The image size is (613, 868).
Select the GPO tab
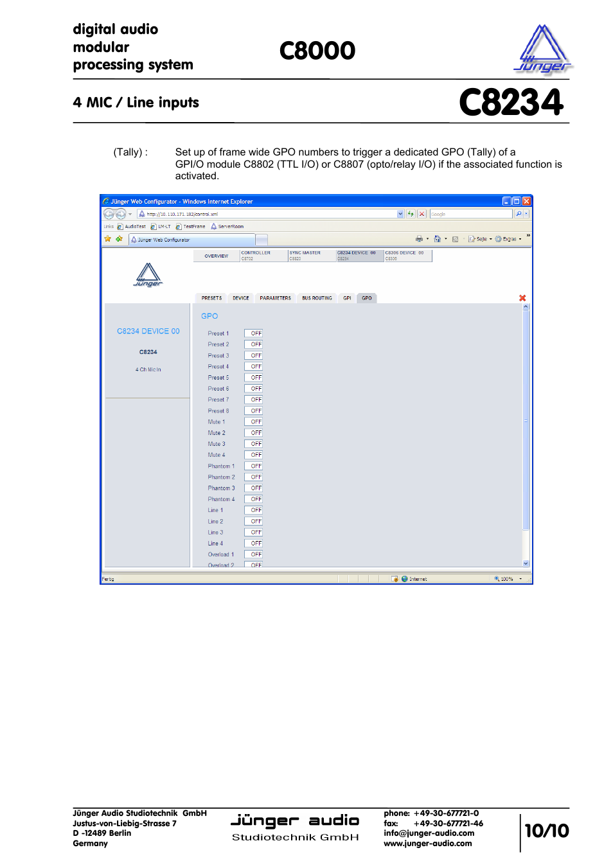pyautogui.click(x=367, y=298)
